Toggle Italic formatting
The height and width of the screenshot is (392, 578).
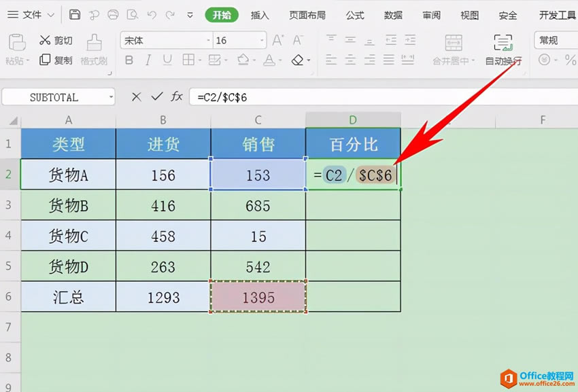(148, 60)
